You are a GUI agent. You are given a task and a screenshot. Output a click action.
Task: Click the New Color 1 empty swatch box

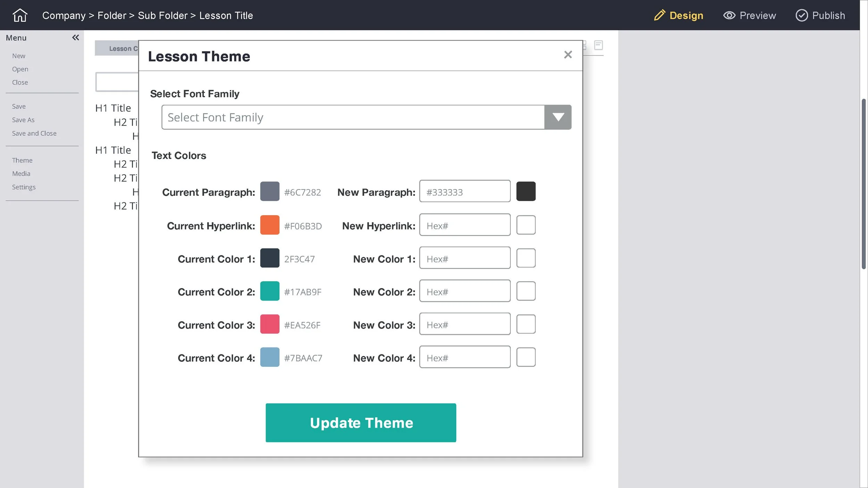[526, 258]
